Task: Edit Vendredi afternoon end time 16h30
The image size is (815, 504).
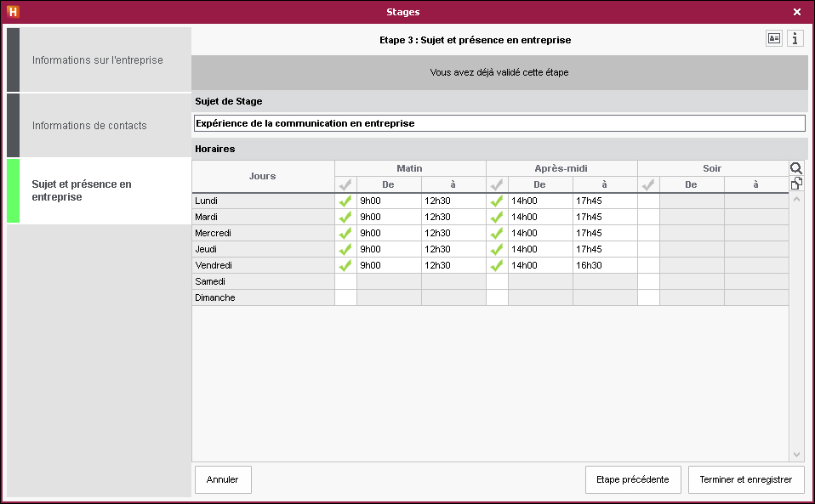Action: click(x=605, y=265)
